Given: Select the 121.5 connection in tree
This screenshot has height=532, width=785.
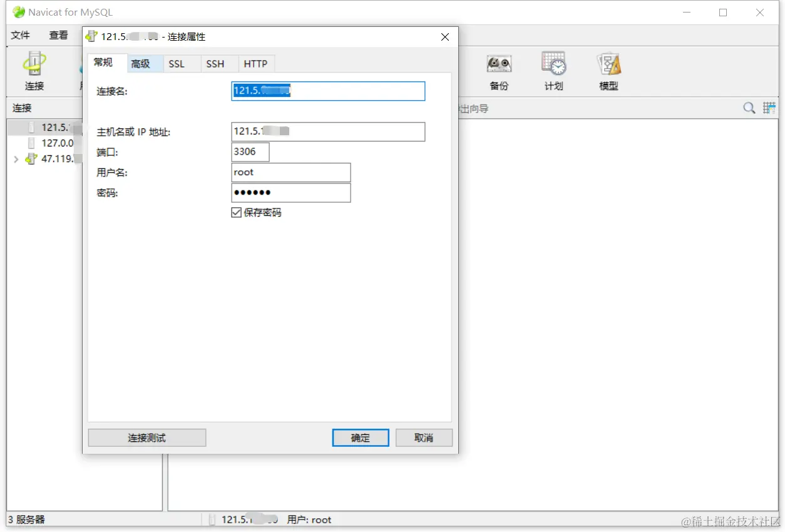Looking at the screenshot, I should point(46,127).
